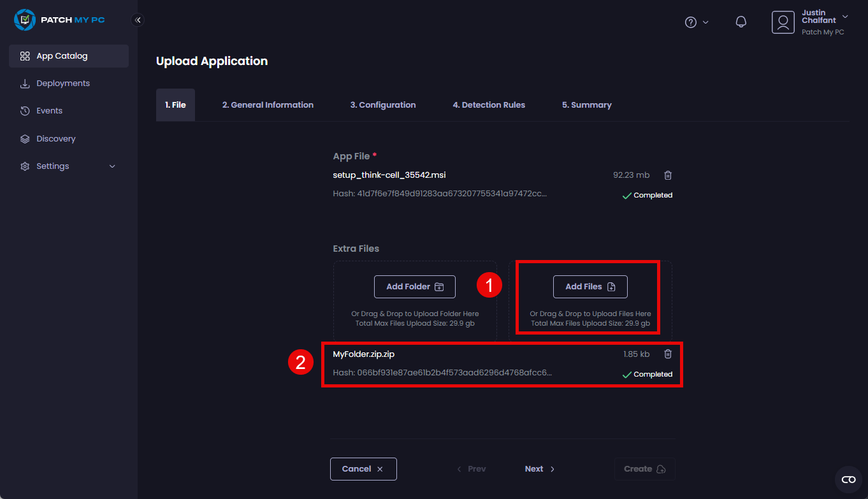Click the user profile avatar icon
Image resolution: width=868 pixels, height=499 pixels.
tap(783, 22)
